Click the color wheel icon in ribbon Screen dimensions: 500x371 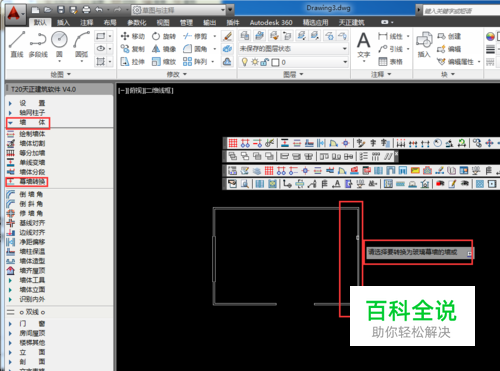tap(490, 36)
